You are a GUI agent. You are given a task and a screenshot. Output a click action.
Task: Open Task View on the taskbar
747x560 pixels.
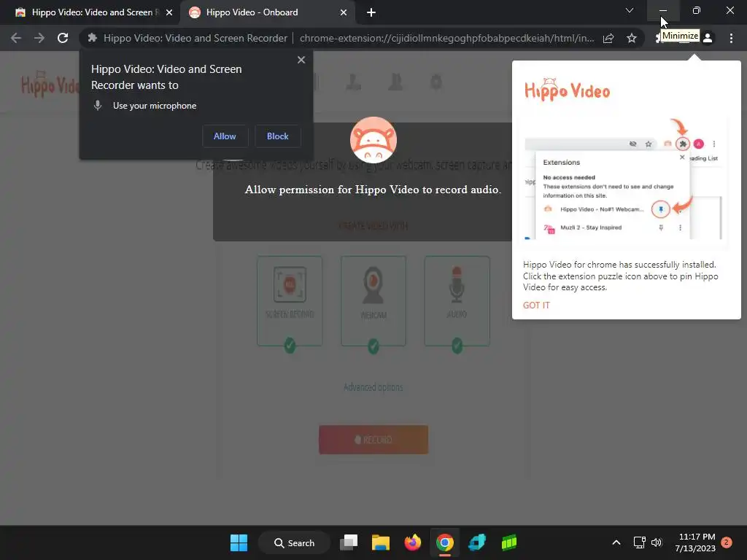click(349, 542)
